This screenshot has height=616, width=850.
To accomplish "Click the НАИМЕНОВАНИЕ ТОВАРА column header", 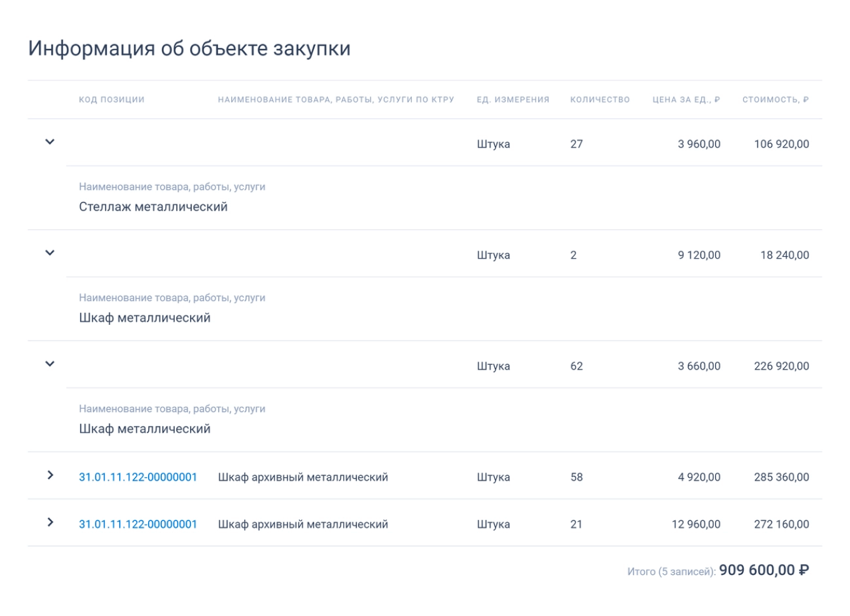I will pos(336,99).
